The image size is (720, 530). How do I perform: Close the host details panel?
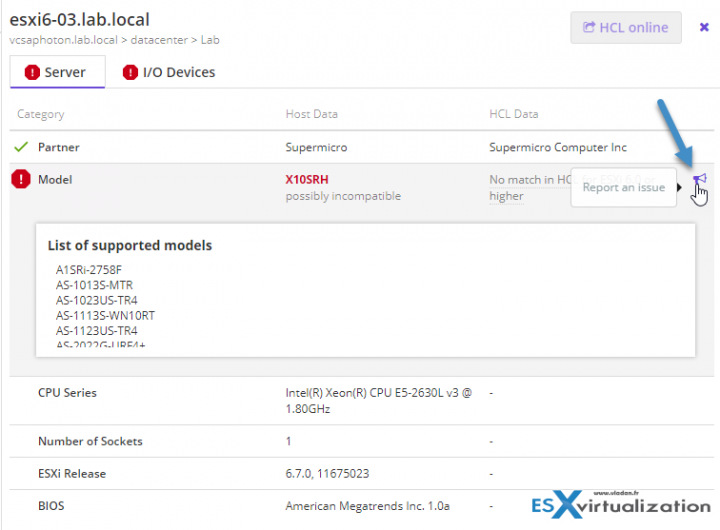coord(704,28)
